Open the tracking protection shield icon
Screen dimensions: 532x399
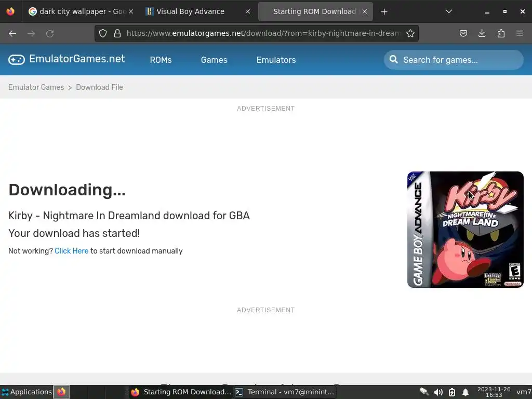[103, 33]
